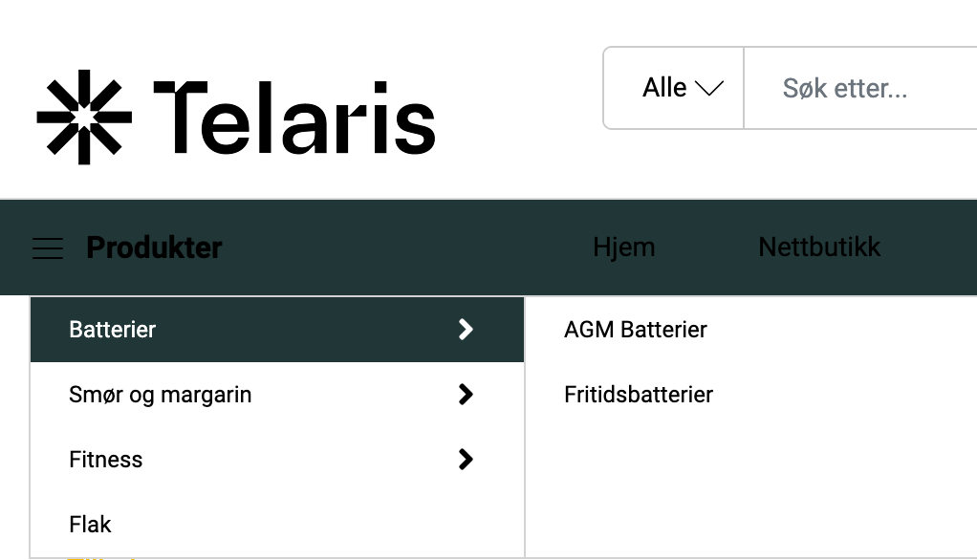Click the Alle label in search bar
The width and height of the screenshot is (977, 560).
click(664, 88)
